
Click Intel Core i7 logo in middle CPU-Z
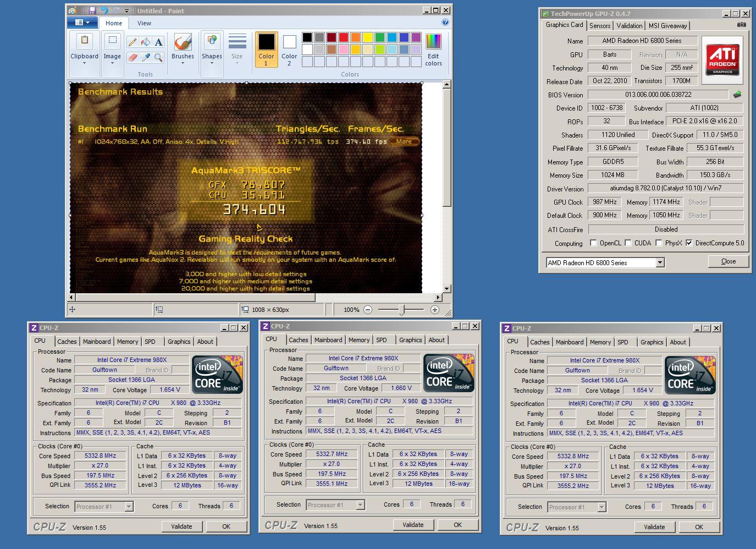pos(449,372)
